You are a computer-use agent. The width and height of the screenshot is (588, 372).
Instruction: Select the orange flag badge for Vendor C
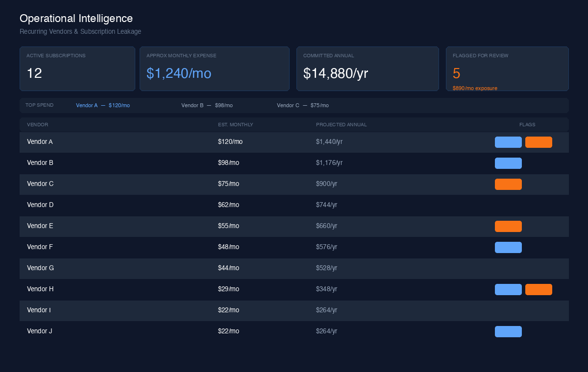[x=508, y=184]
